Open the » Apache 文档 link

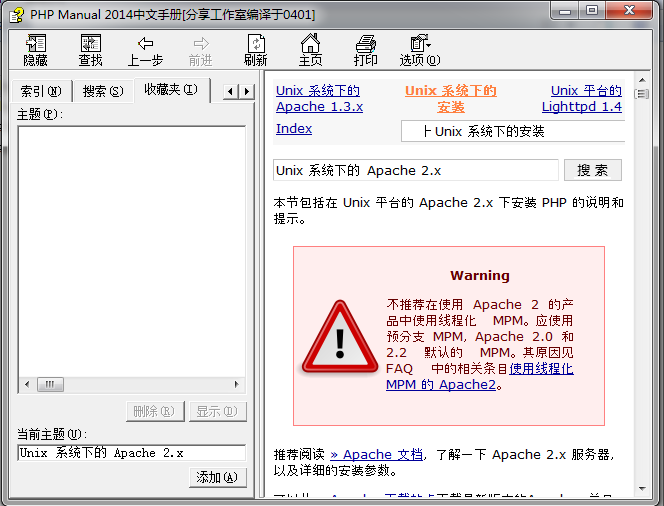pyautogui.click(x=376, y=455)
